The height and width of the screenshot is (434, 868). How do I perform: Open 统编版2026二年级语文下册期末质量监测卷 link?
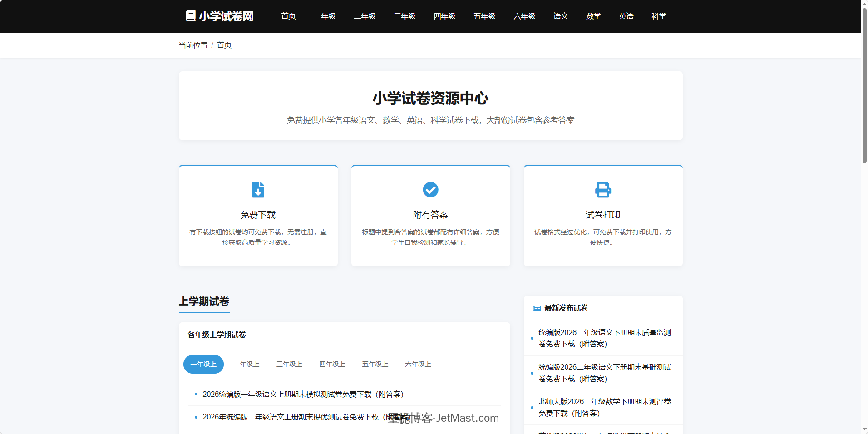click(605, 338)
